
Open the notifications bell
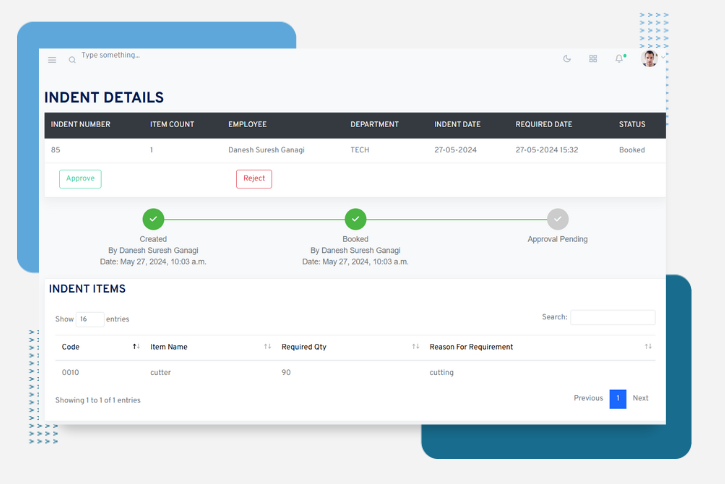click(619, 59)
